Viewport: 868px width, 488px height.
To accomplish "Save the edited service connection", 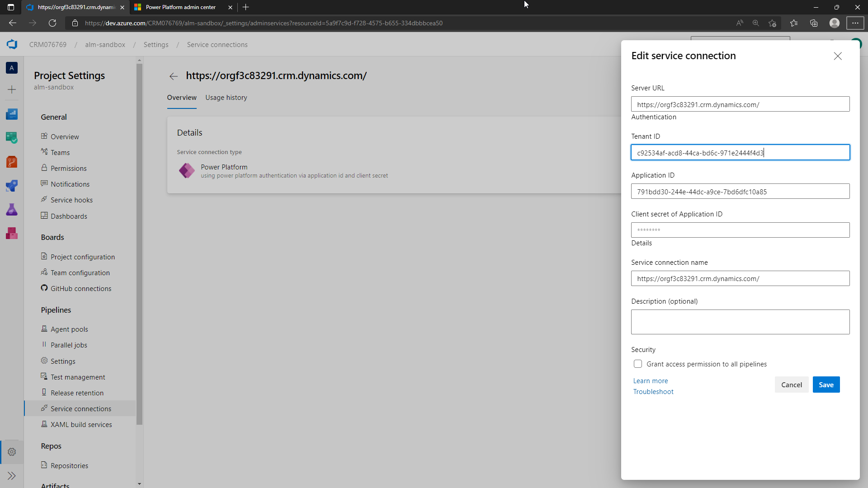I will (x=826, y=385).
